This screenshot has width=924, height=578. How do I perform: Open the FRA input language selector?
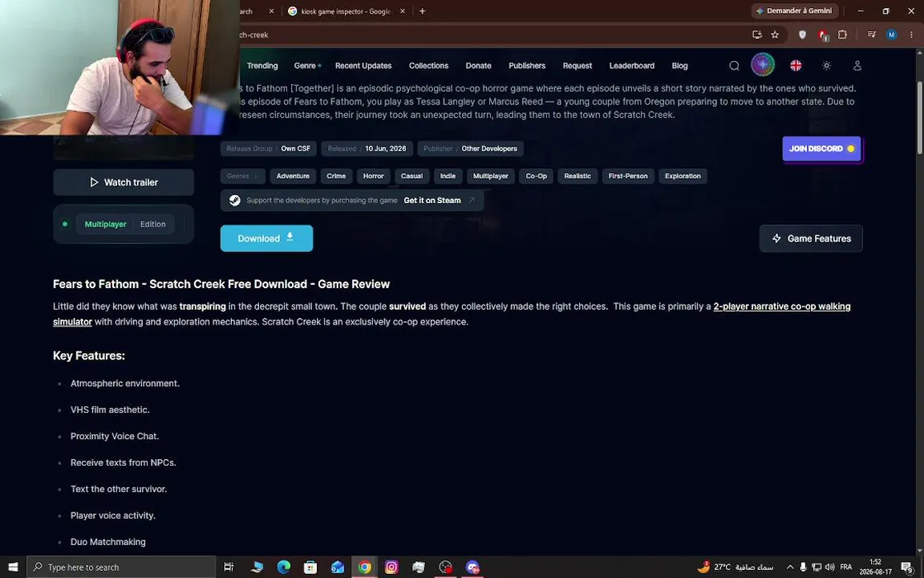coord(846,568)
